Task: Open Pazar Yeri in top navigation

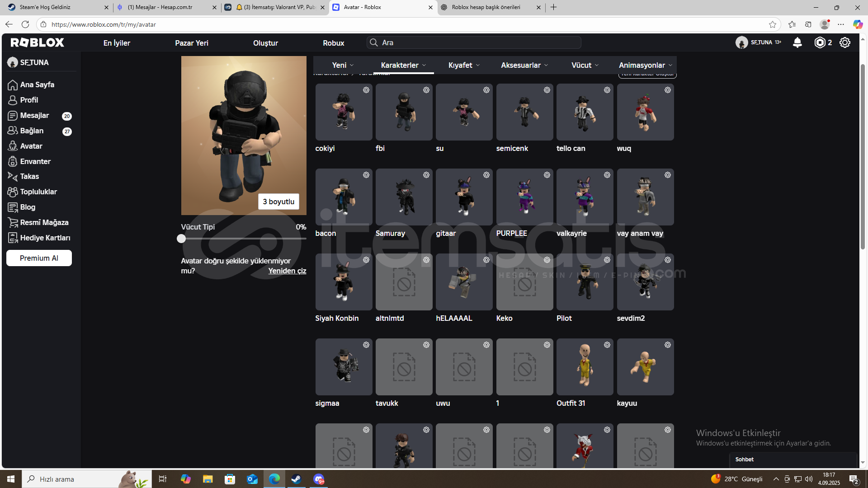Action: 192,43
